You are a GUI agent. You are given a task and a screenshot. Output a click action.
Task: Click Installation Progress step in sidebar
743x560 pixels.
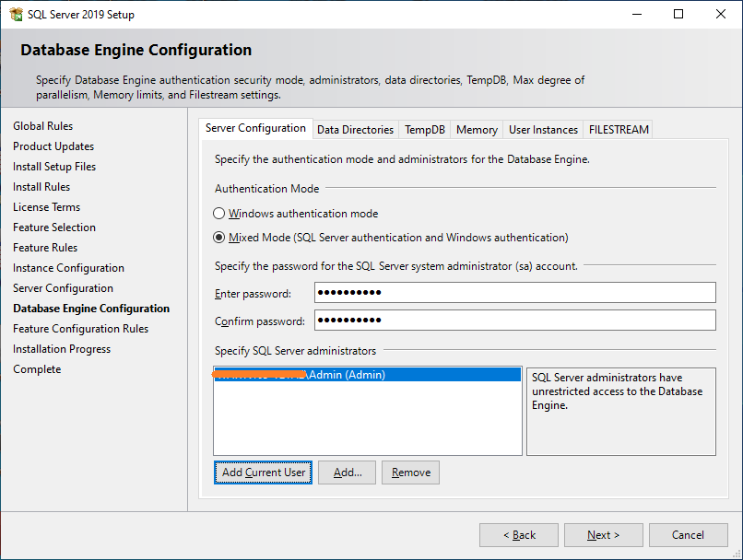click(62, 349)
